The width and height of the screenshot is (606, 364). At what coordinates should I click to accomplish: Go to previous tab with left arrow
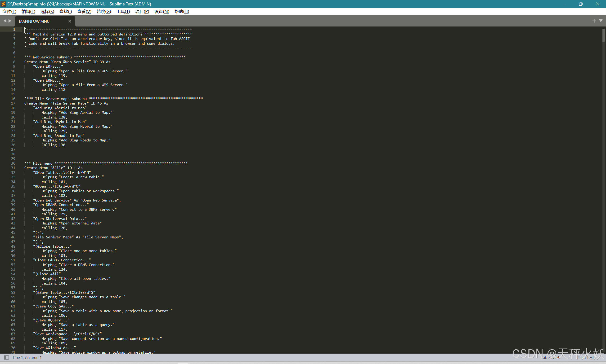(x=5, y=21)
